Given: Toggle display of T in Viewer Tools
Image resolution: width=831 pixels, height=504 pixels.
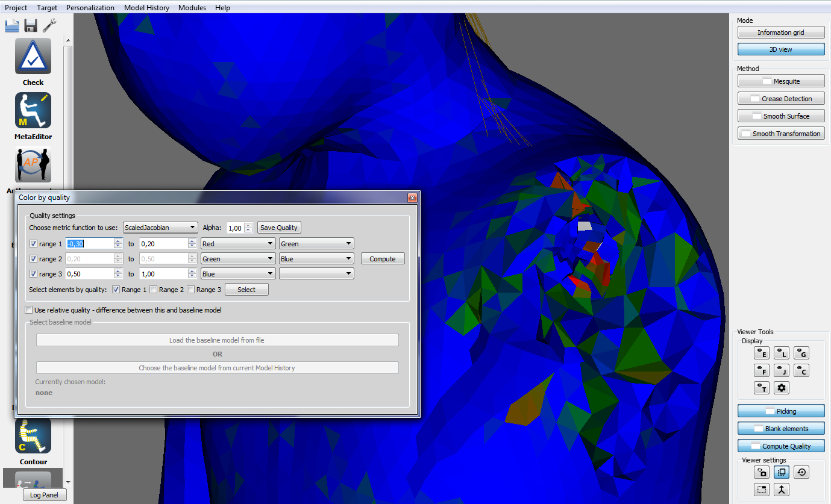Looking at the screenshot, I should point(762,388).
